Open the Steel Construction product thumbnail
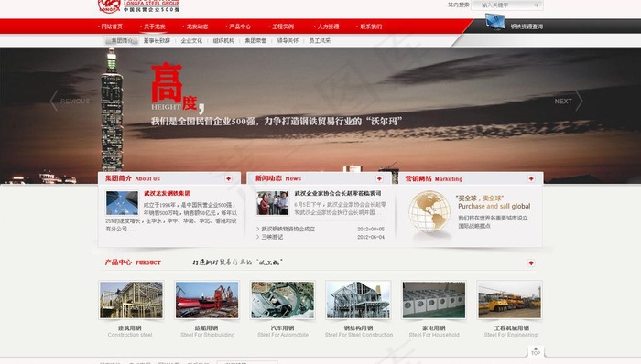The image size is (641, 364). [x=359, y=300]
